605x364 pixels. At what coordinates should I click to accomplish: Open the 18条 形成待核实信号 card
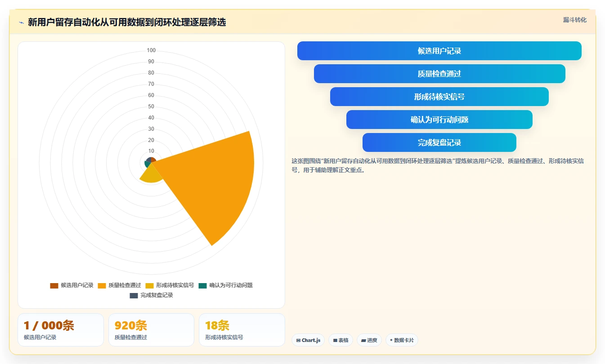click(242, 330)
